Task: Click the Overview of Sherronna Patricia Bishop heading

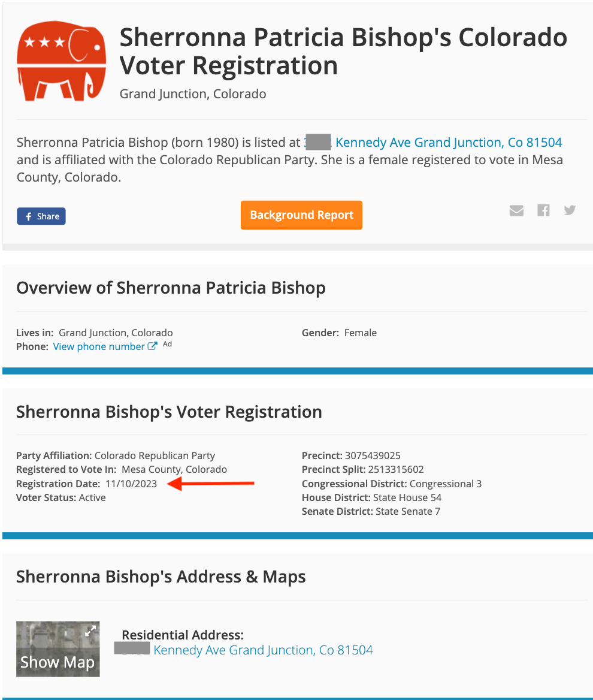Action: 171,288
